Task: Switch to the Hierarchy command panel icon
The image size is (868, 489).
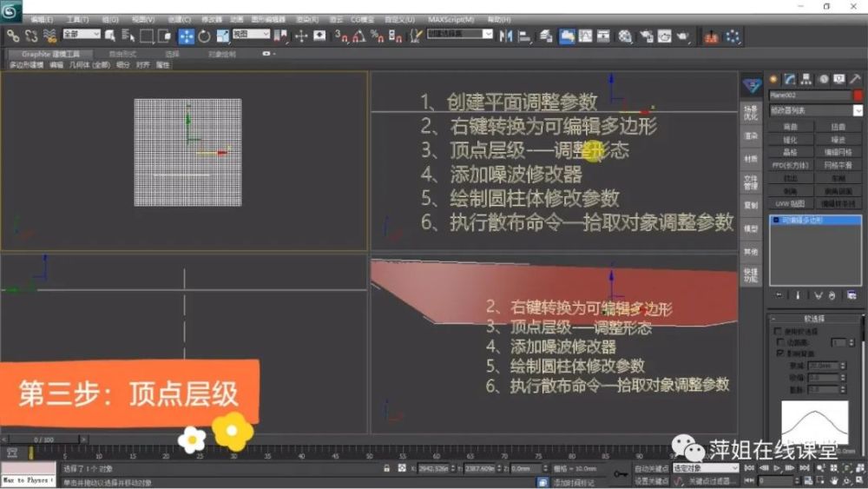Action: [806, 79]
